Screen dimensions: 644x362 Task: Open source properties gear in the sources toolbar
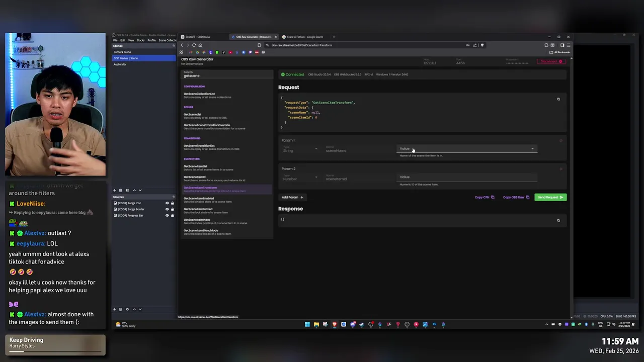(x=127, y=309)
